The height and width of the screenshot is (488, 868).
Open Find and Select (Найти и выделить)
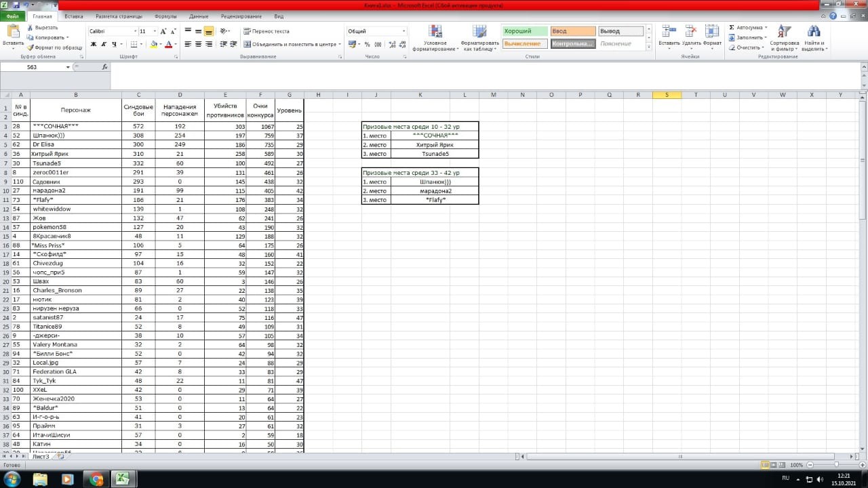(x=813, y=37)
